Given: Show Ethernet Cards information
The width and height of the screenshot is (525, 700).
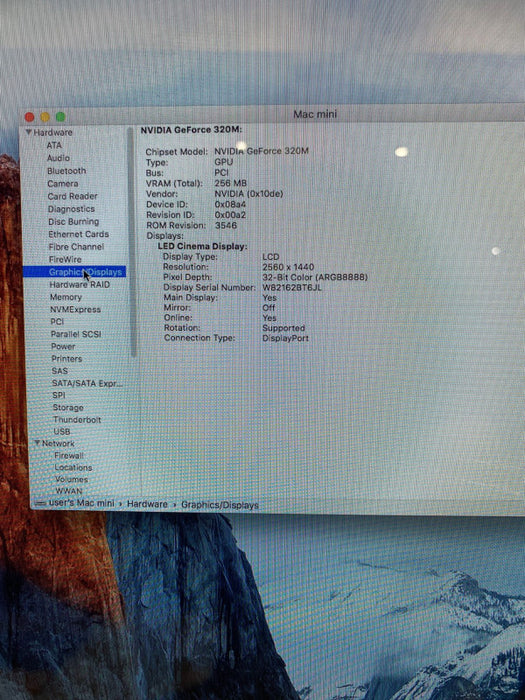Looking at the screenshot, I should point(79,234).
